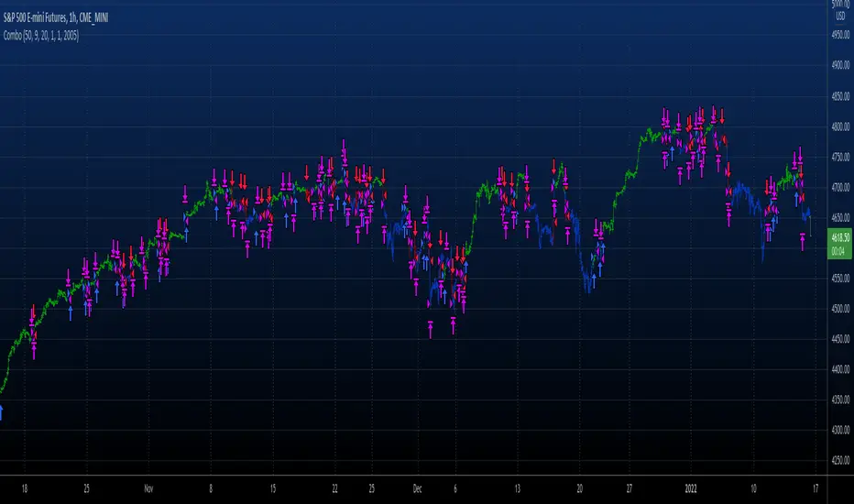Click the 4800.00 price axis label
Screen dimensions: 854x504
(x=840, y=126)
